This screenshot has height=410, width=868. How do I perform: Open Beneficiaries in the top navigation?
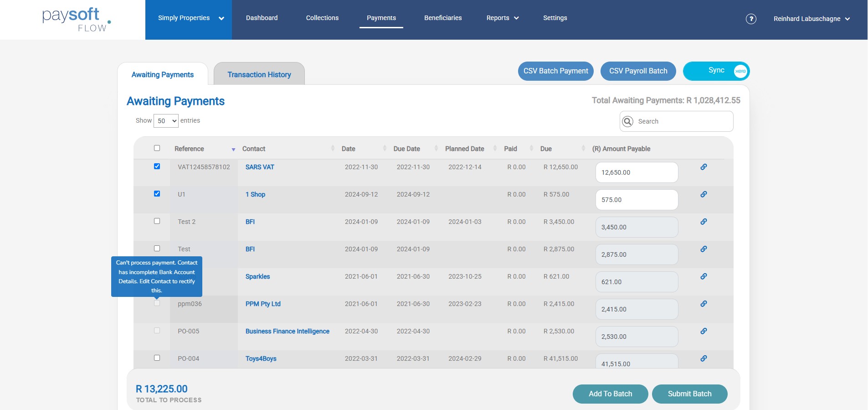point(443,18)
